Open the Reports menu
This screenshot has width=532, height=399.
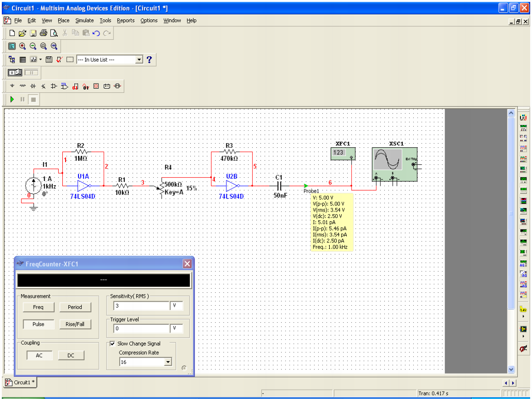click(x=126, y=20)
